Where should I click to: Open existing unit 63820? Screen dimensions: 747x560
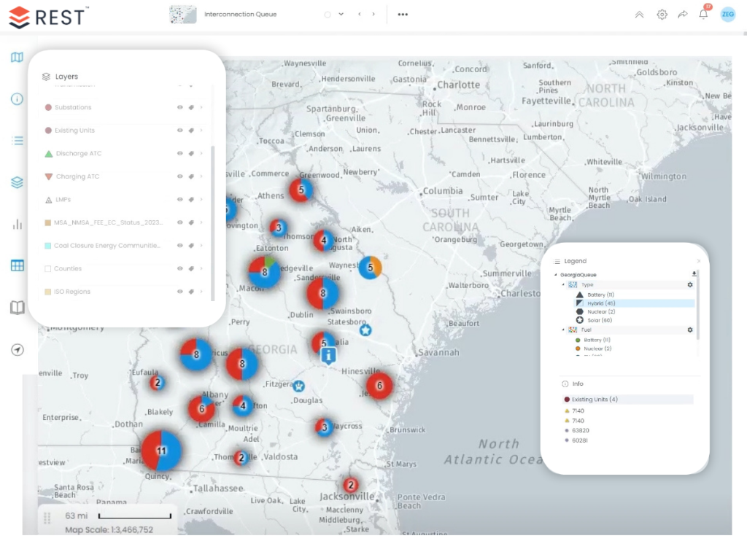point(580,430)
